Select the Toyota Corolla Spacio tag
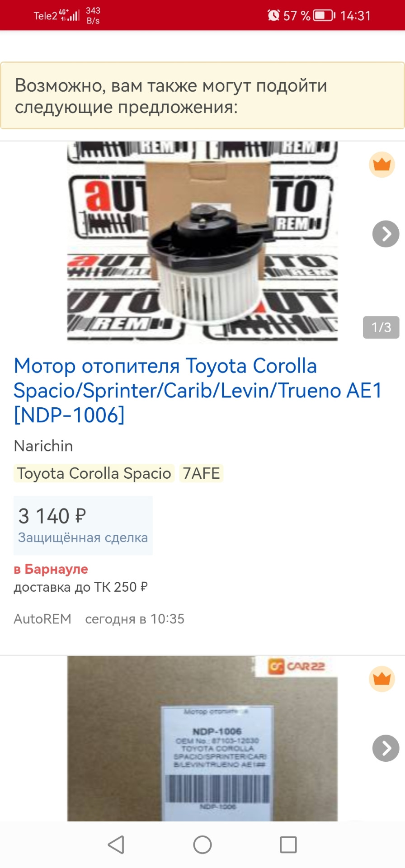 94,473
